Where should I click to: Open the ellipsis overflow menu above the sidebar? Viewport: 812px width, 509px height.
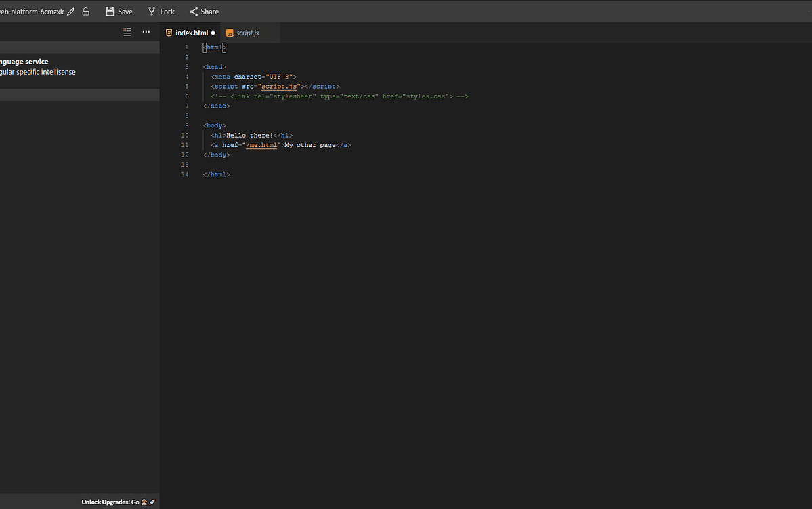click(x=146, y=32)
